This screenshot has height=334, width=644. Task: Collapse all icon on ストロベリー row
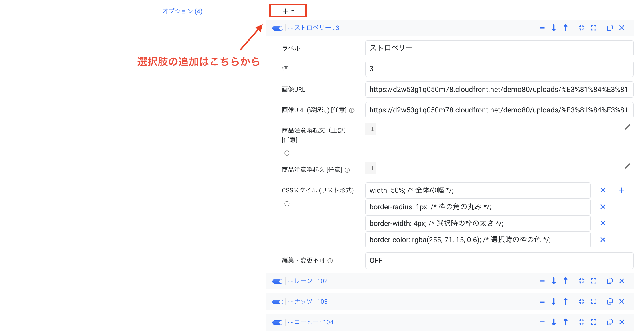(x=582, y=28)
